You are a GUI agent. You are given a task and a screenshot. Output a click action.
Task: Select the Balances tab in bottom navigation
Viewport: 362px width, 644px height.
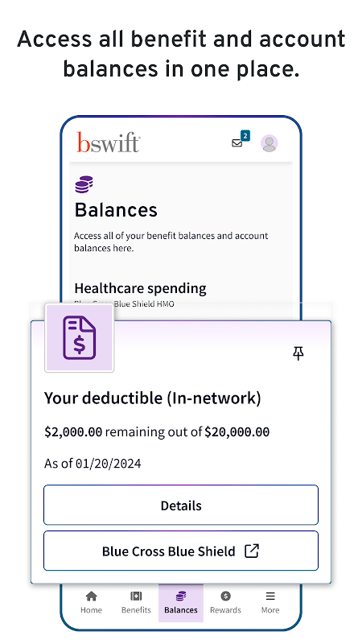tap(181, 602)
